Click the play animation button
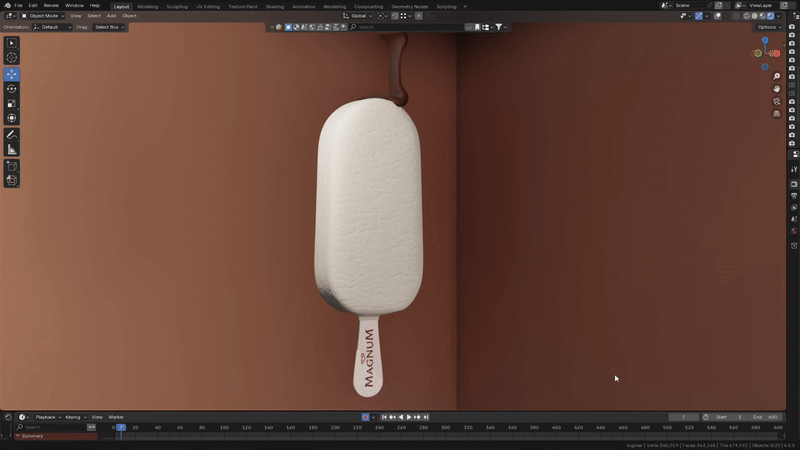800x450 pixels. pyautogui.click(x=409, y=417)
